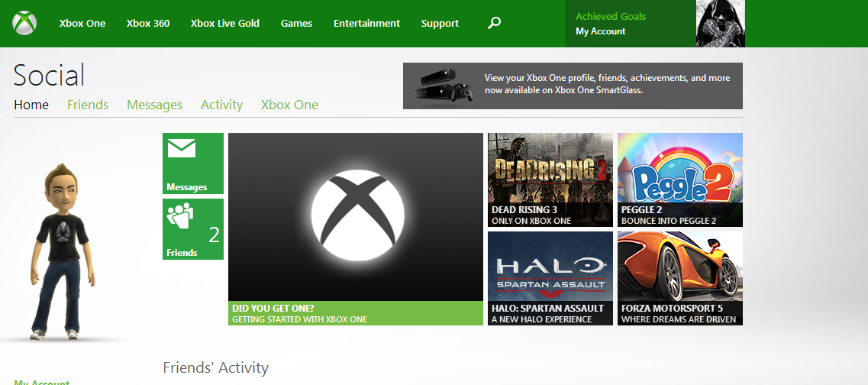868x385 pixels.
Task: Click the Social page title
Action: (49, 75)
